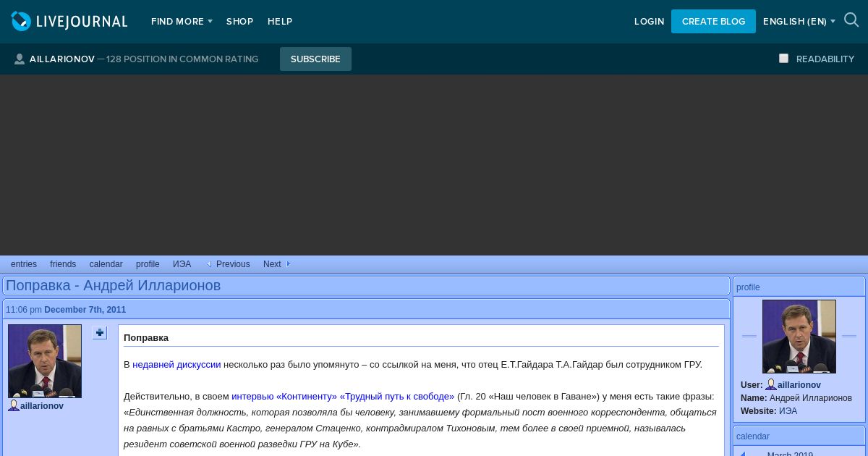Open the English (EN) language dropdown
This screenshot has height=456, width=868.
(799, 22)
